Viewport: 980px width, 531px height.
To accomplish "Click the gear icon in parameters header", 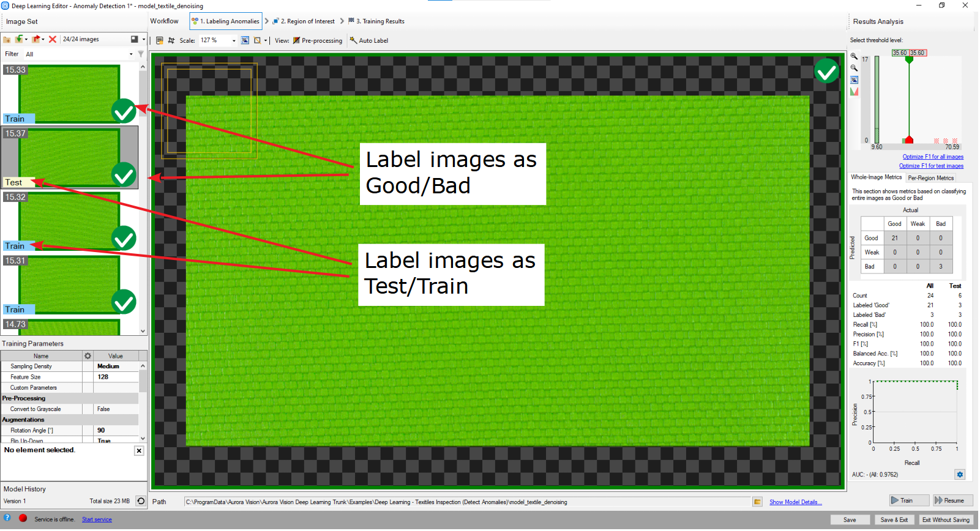I will pos(88,356).
